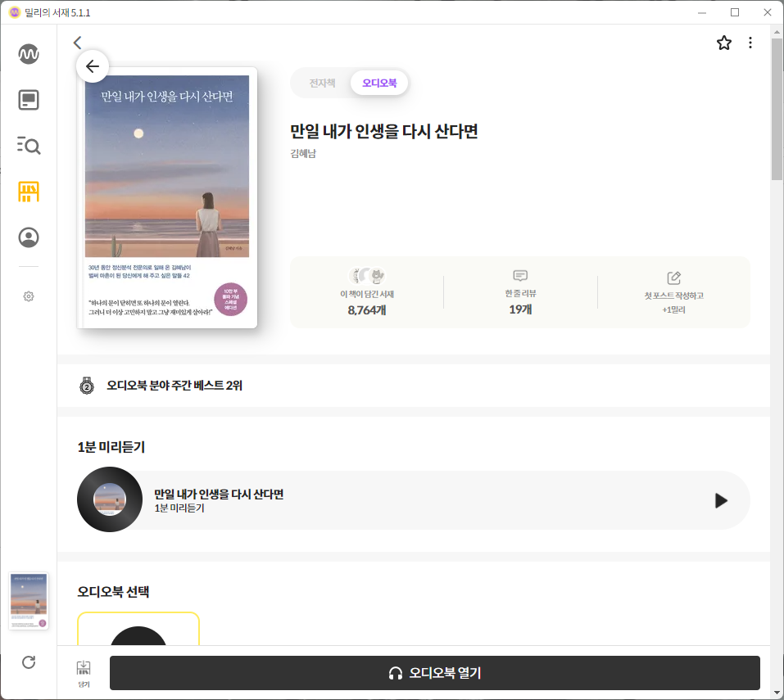This screenshot has width=784, height=700.
Task: Select the highlighted audiobook card under 오디오북 선택
Action: [138, 629]
